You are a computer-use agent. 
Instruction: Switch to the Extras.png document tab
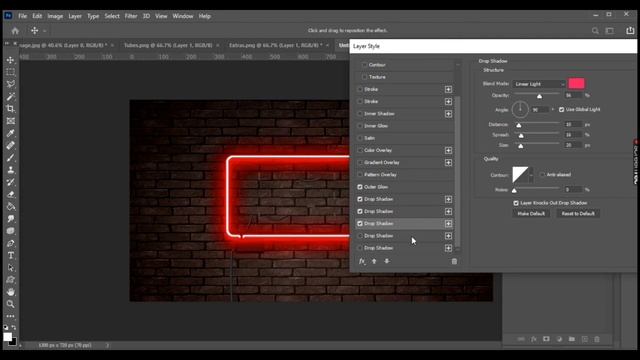[x=276, y=45]
